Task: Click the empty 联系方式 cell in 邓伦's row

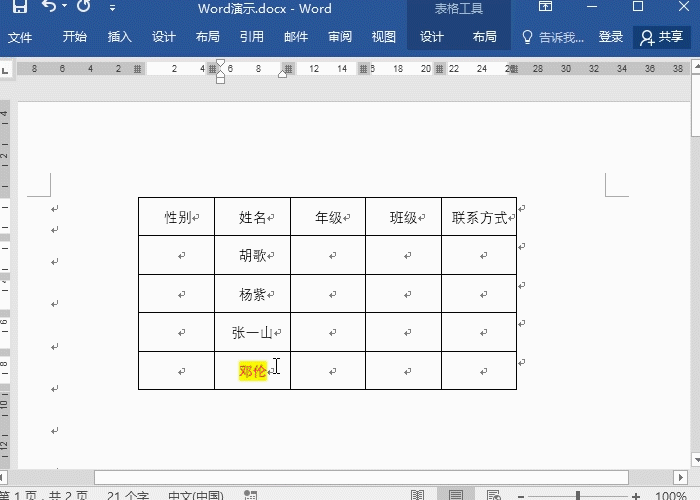Action: pos(479,371)
